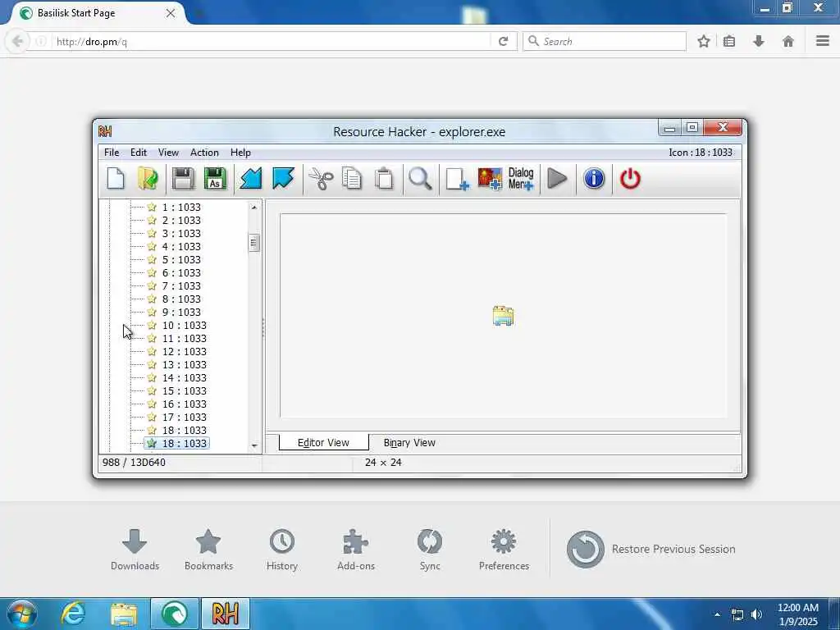Click Restore Previous Session
840x630 pixels.
point(651,549)
